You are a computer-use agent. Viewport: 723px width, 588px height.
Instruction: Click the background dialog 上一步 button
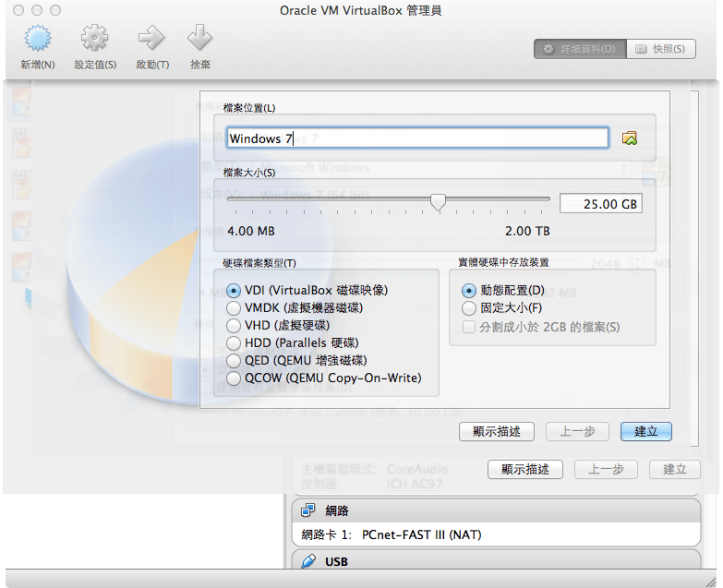(606, 469)
